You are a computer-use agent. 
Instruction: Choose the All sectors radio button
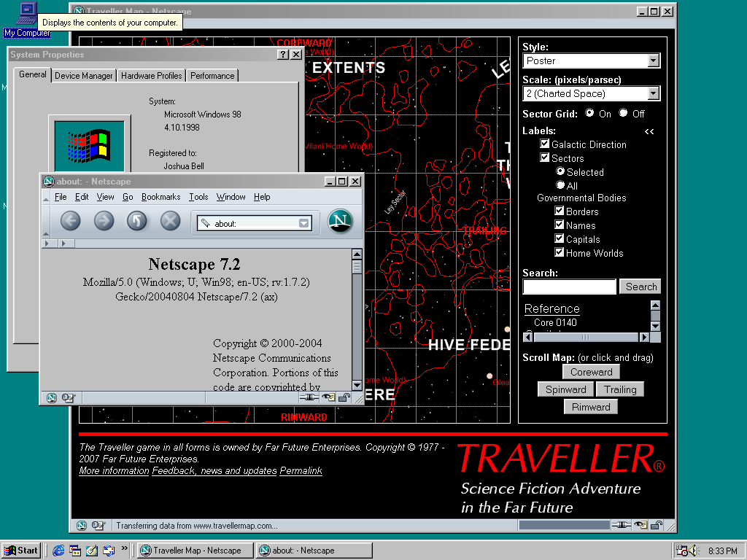coord(560,184)
